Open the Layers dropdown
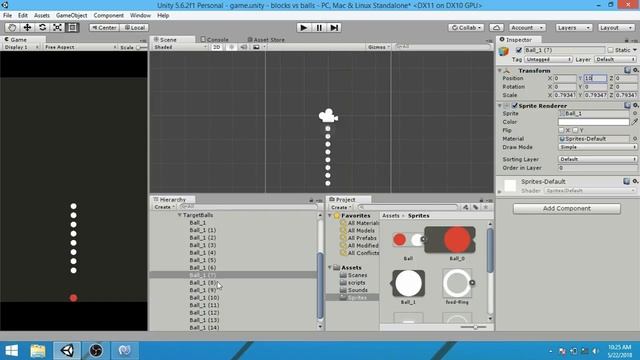 pyautogui.click(x=573, y=27)
